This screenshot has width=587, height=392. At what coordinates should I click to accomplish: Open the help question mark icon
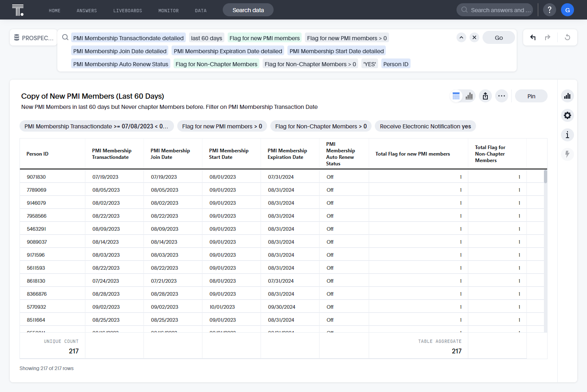click(x=550, y=10)
